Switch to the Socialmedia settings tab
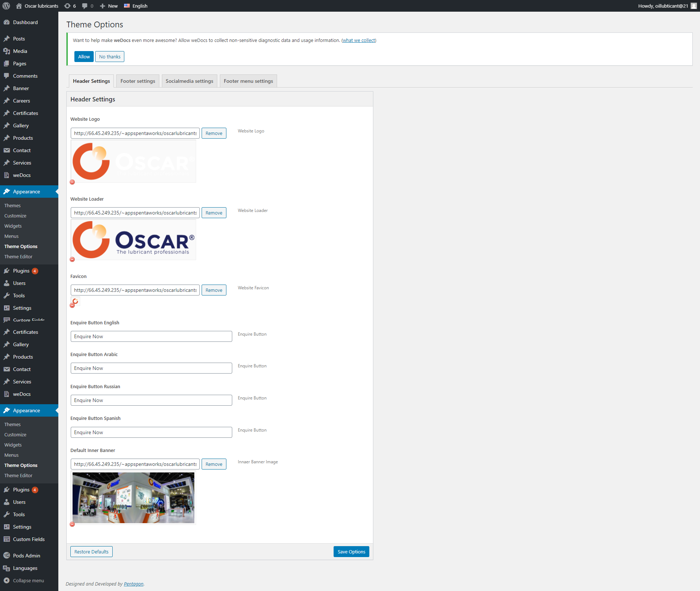Image resolution: width=700 pixels, height=591 pixels. point(190,81)
